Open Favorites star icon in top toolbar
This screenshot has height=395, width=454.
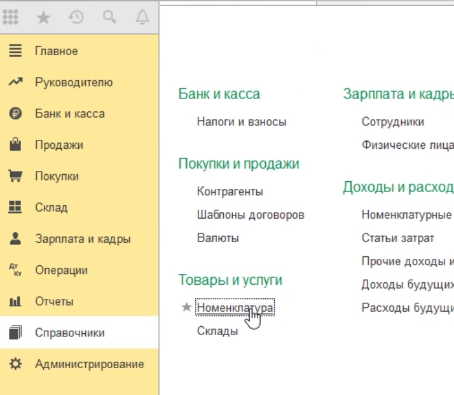(x=43, y=17)
